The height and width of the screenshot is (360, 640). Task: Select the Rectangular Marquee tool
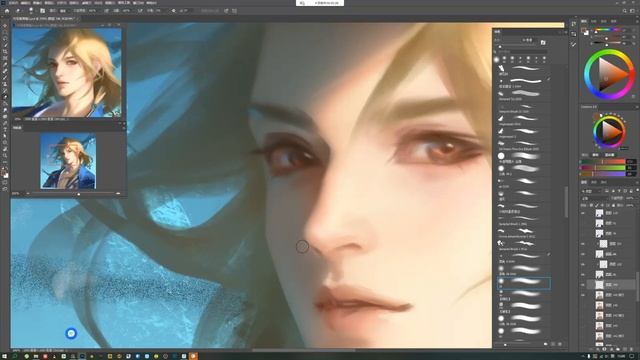click(x=5, y=32)
